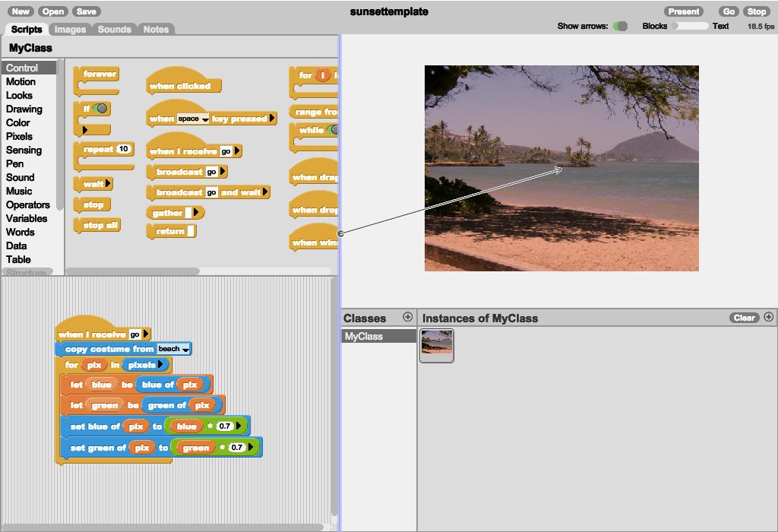Switch to the Images tab

pyautogui.click(x=70, y=30)
